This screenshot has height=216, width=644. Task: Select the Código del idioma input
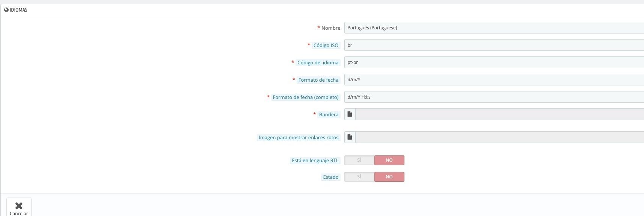pyautogui.click(x=494, y=62)
